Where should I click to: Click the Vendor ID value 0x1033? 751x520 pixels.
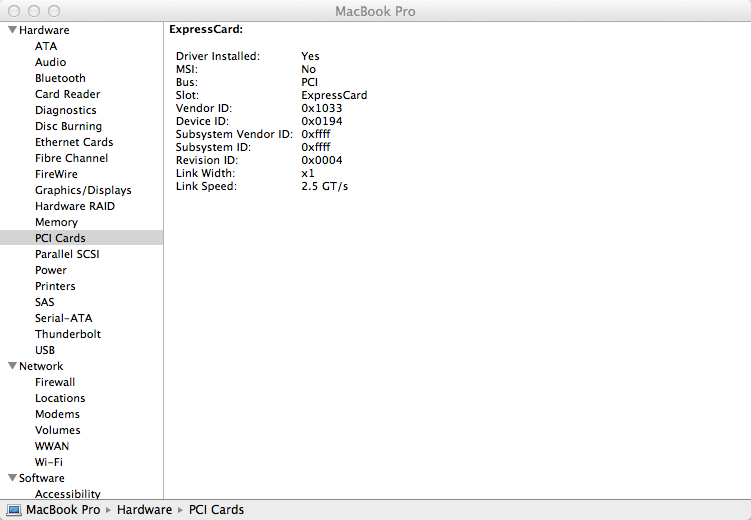(x=322, y=108)
